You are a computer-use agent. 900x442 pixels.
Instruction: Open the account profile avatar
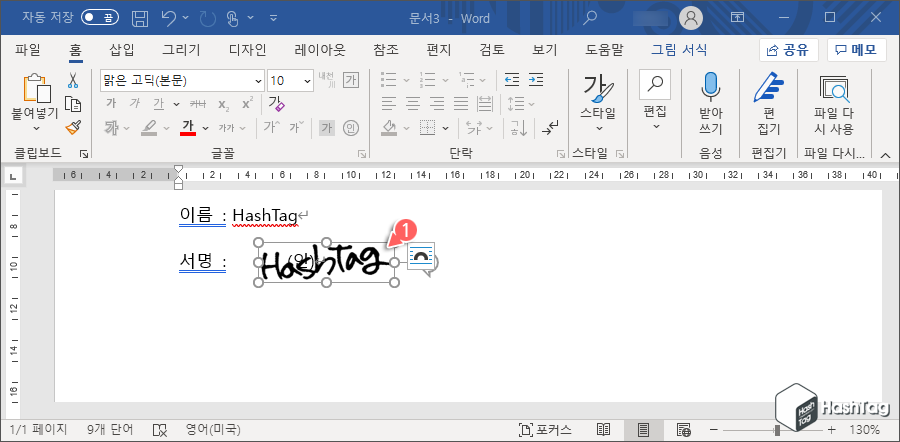tap(691, 18)
